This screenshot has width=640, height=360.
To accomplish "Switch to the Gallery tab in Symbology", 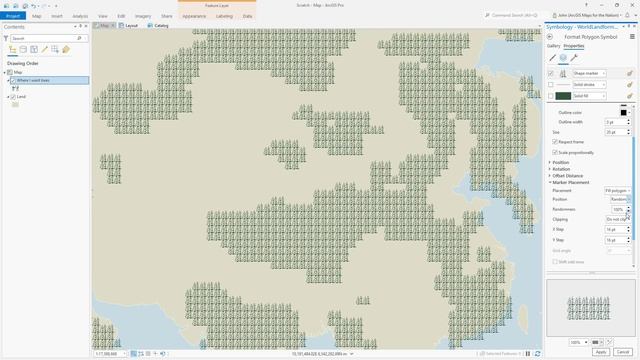I will click(553, 46).
